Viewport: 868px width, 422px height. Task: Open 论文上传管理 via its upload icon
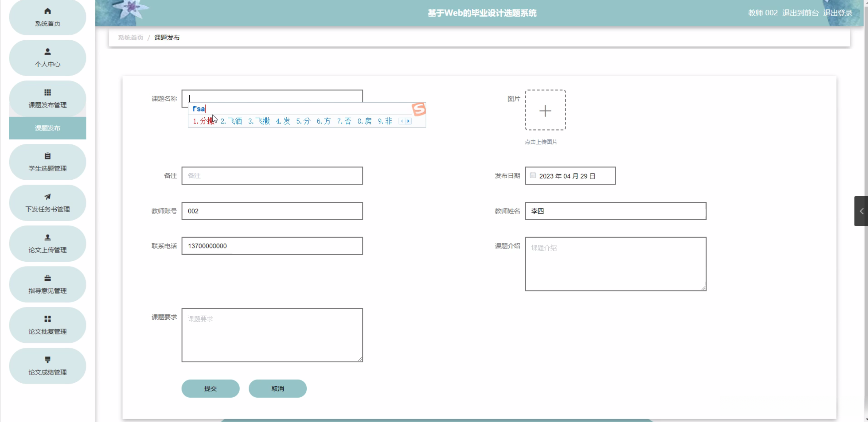48,237
